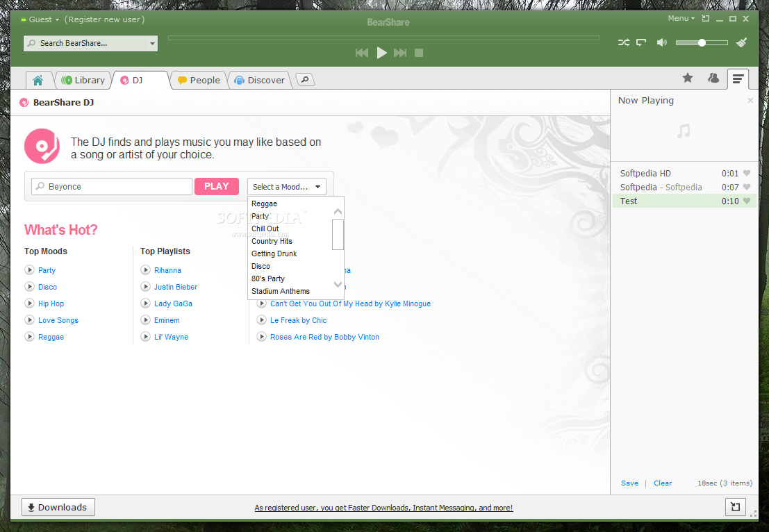Switch to the Library tab

pos(83,80)
